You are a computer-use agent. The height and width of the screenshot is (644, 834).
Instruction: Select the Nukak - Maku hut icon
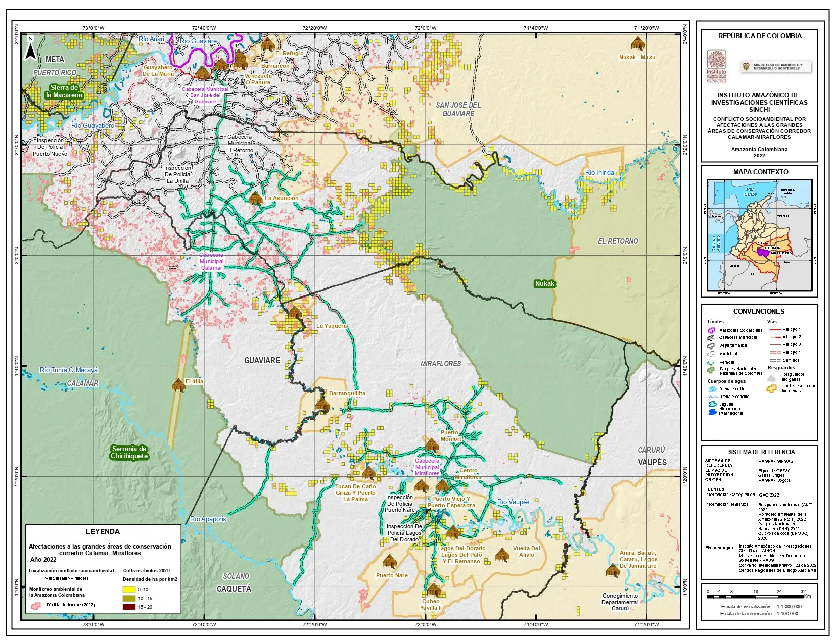click(638, 44)
